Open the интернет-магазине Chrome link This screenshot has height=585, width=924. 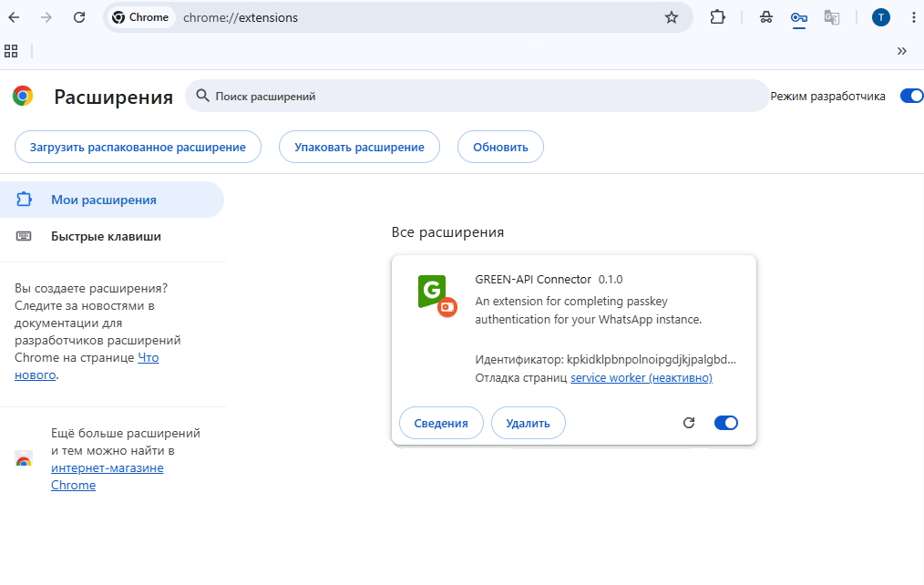[108, 477]
